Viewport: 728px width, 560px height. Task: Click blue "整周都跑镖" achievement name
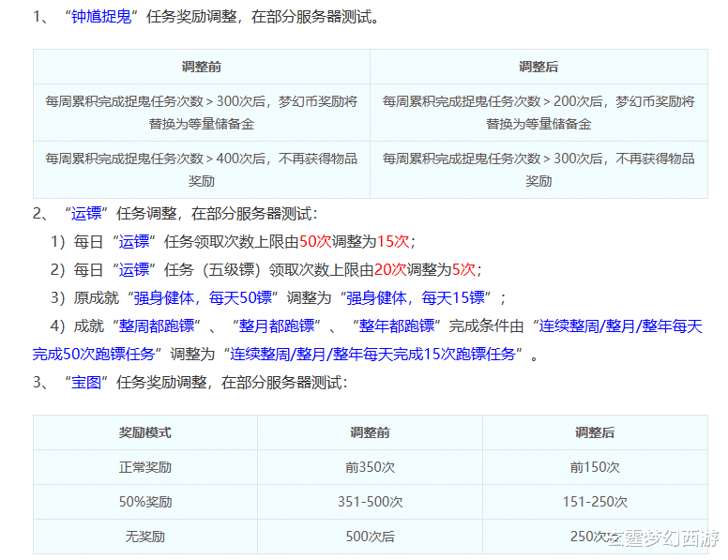click(x=157, y=325)
